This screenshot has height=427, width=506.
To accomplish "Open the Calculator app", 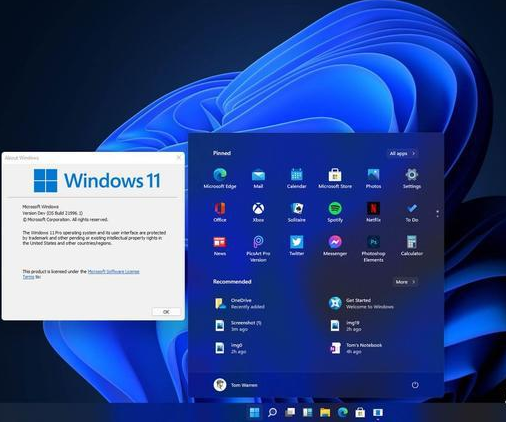I will (x=412, y=246).
